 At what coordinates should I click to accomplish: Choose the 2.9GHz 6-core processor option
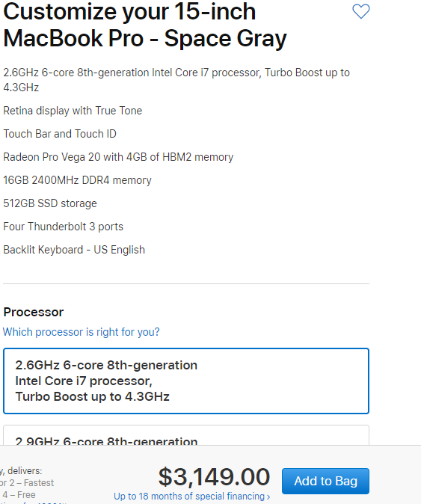click(186, 435)
